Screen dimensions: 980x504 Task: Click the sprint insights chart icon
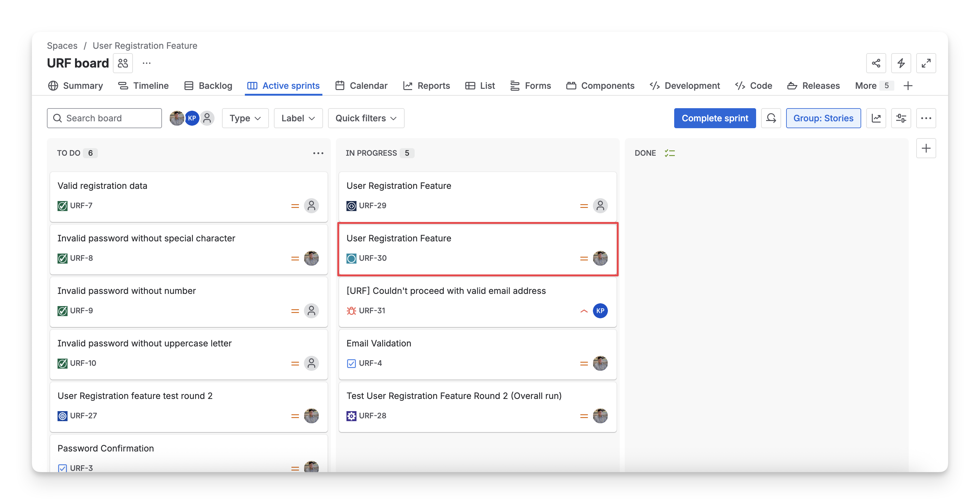pos(876,118)
